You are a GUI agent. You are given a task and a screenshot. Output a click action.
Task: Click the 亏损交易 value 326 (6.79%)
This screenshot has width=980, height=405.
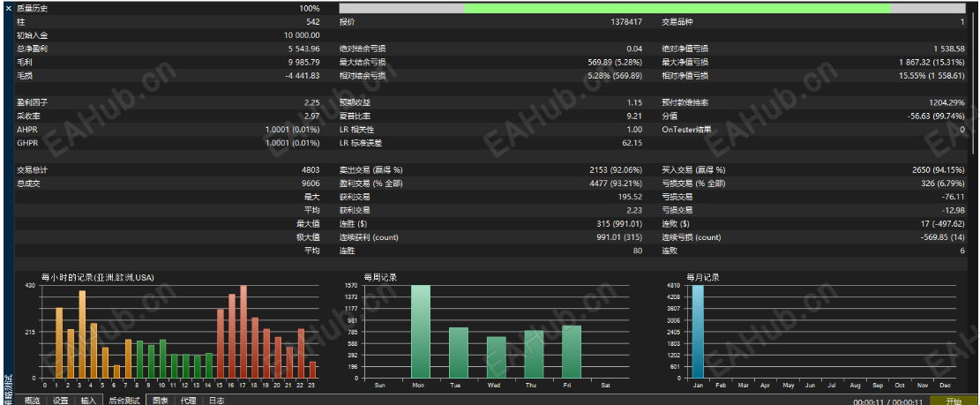tap(942, 184)
